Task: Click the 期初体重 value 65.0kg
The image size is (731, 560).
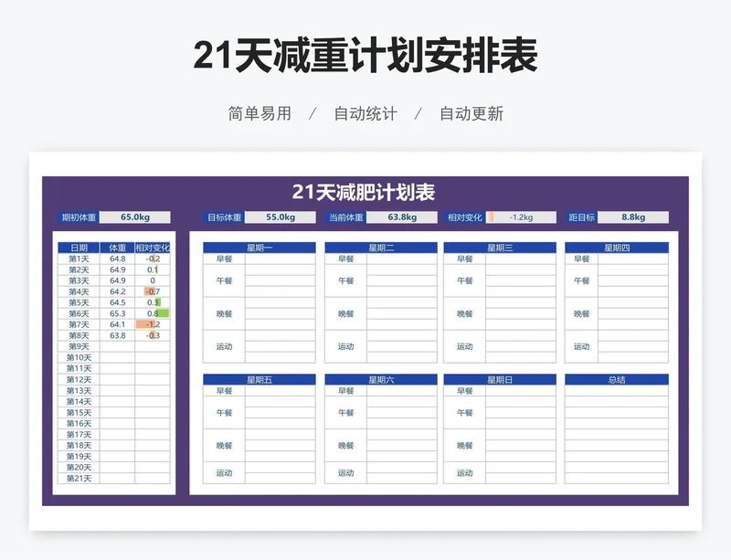Action: click(134, 217)
